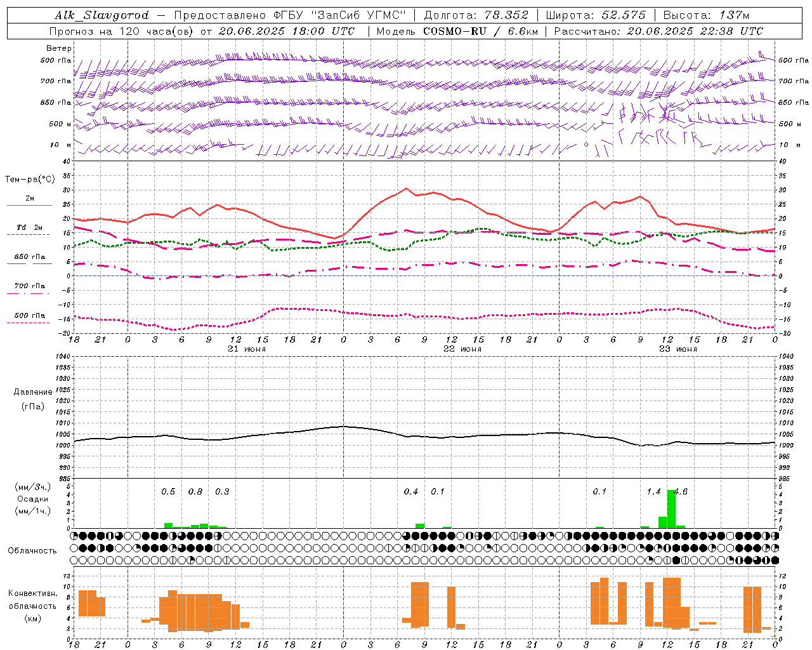812x650 pixels.
Task: Click the Ветер panel label
Action: pos(59,48)
